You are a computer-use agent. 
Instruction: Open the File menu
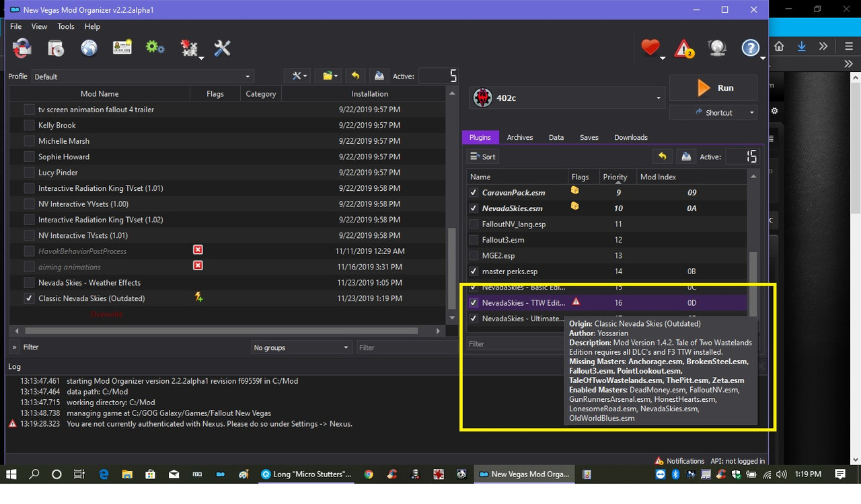coord(15,26)
